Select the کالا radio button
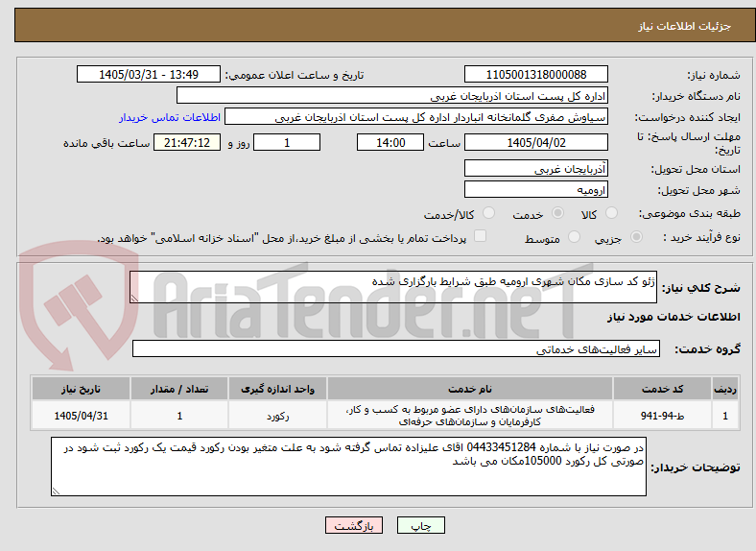This screenshot has height=551, width=756. point(611,213)
